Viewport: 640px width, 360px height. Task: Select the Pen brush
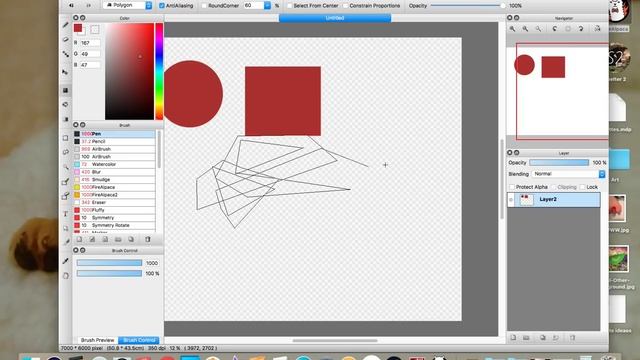114,133
